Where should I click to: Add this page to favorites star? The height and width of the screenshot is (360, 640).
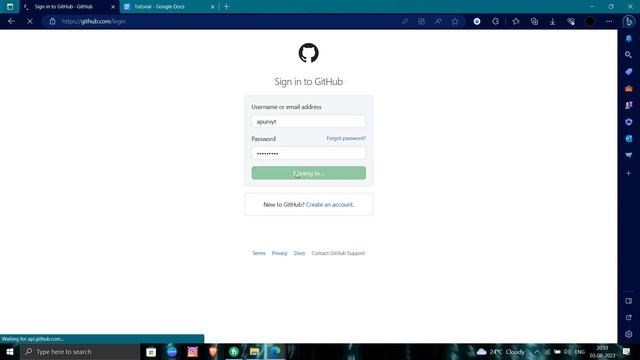[x=455, y=21]
